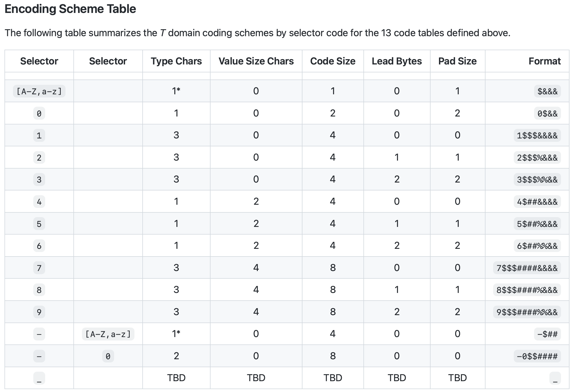The image size is (570, 392).
Task: Click the Lead Bytes column header
Action: pos(396,61)
